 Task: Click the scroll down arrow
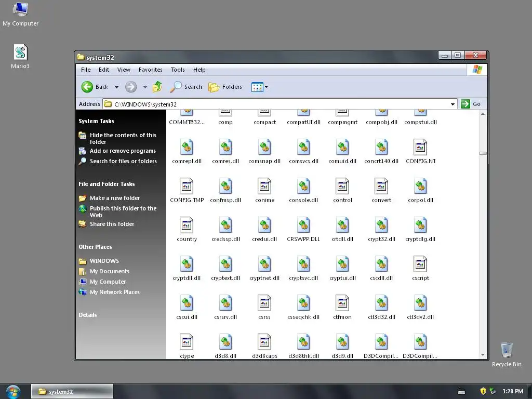point(483,355)
